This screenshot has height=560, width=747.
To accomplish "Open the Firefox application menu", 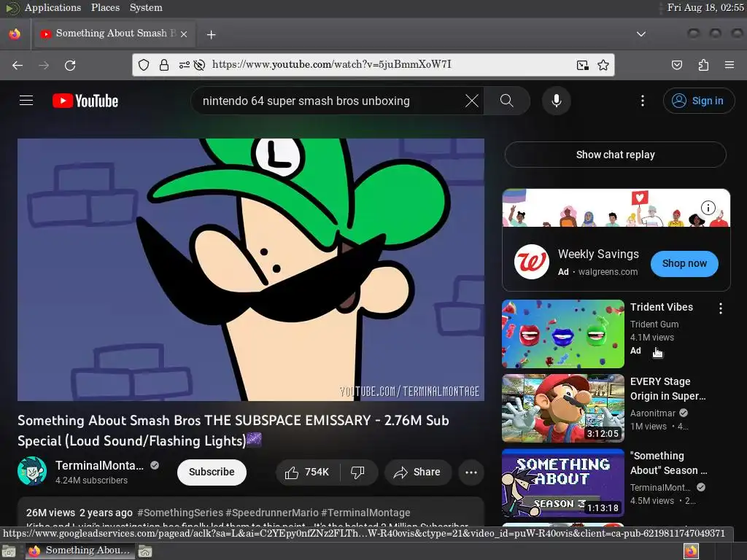I will [729, 65].
